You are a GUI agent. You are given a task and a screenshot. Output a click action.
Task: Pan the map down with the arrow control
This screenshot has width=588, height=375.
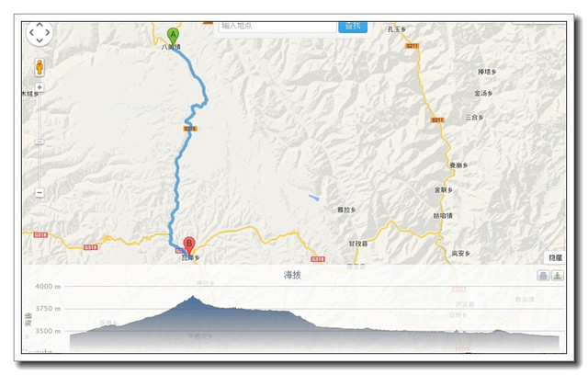[x=40, y=40]
